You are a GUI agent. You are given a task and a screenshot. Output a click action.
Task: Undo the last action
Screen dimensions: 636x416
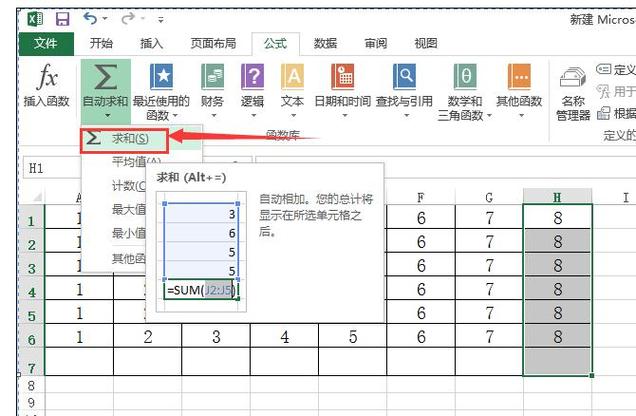click(x=90, y=19)
